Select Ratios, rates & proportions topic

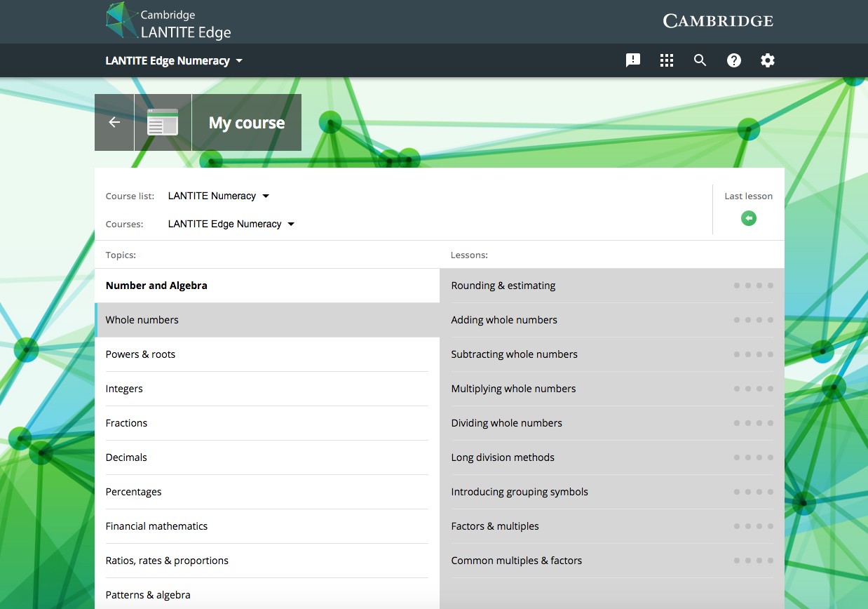267,561
